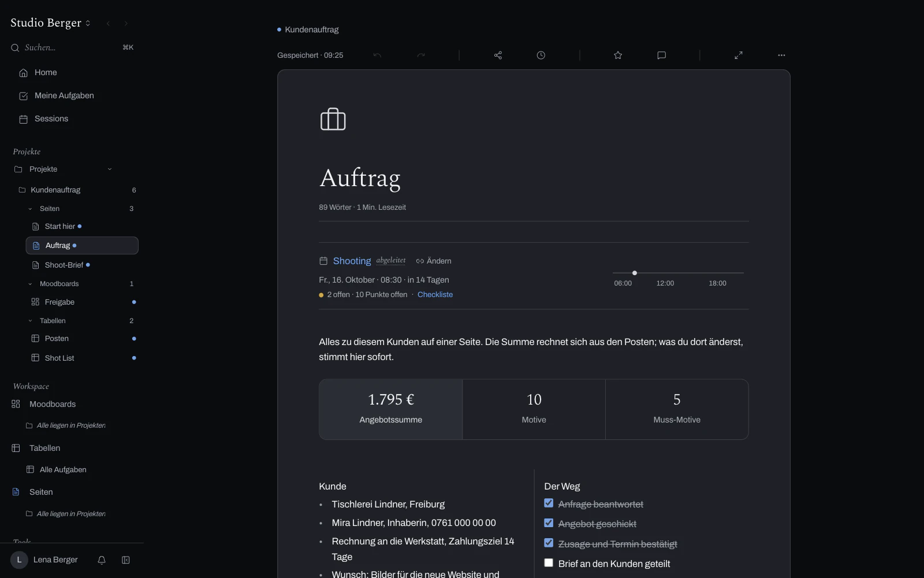
Task: Select the Angebotssumme 1.795 € card
Action: tap(391, 409)
